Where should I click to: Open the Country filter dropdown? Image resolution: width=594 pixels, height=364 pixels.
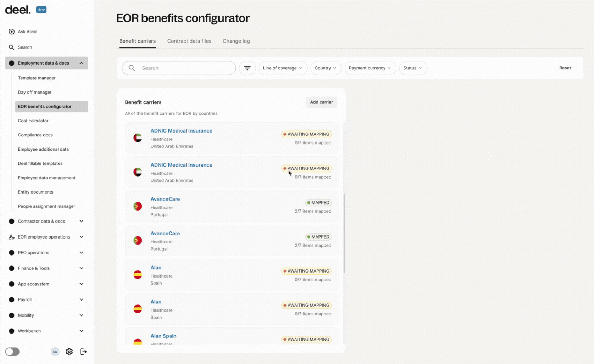point(326,68)
